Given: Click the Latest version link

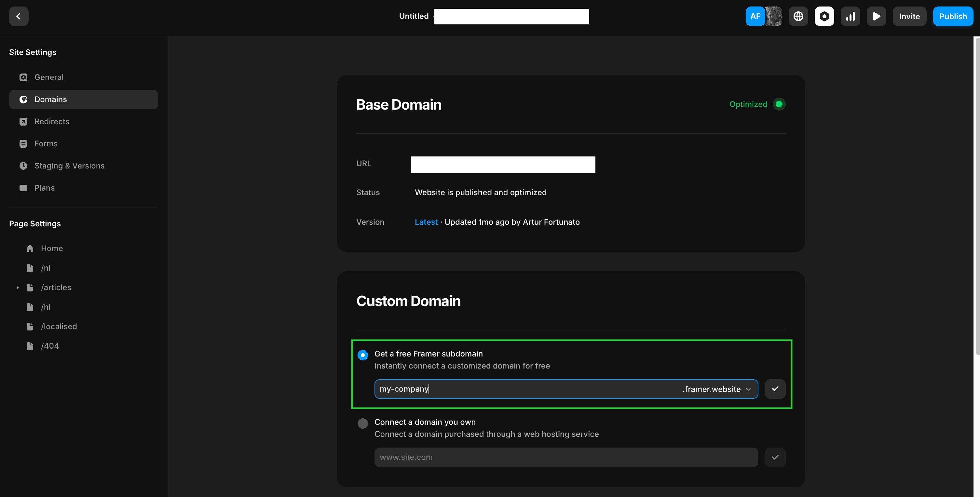Looking at the screenshot, I should [x=426, y=222].
